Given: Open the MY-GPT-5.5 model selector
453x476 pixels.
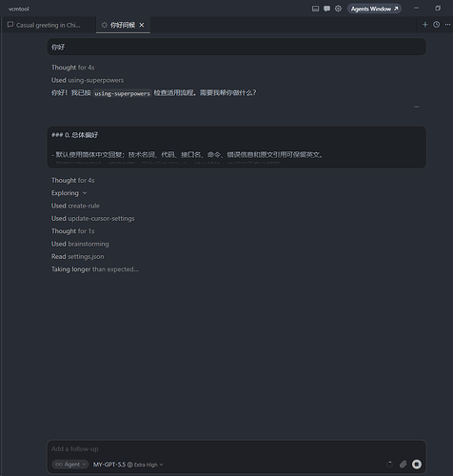Looking at the screenshot, I should (128, 465).
